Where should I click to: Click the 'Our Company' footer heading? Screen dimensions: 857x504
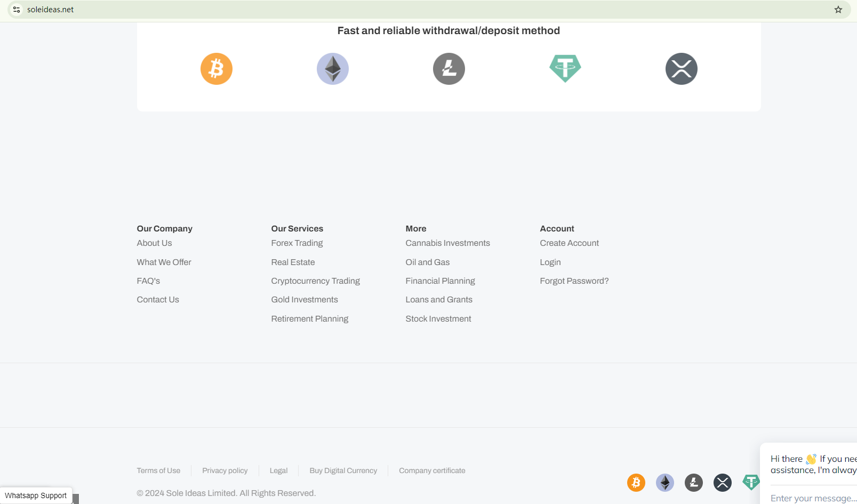click(x=165, y=229)
